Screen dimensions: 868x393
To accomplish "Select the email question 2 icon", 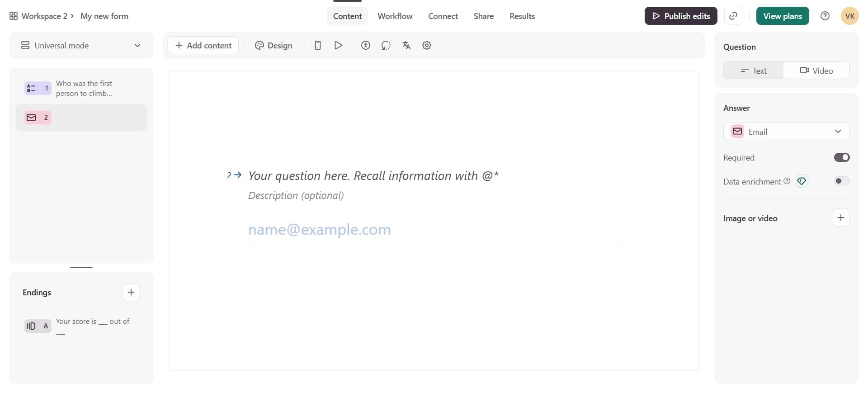I will click(38, 118).
